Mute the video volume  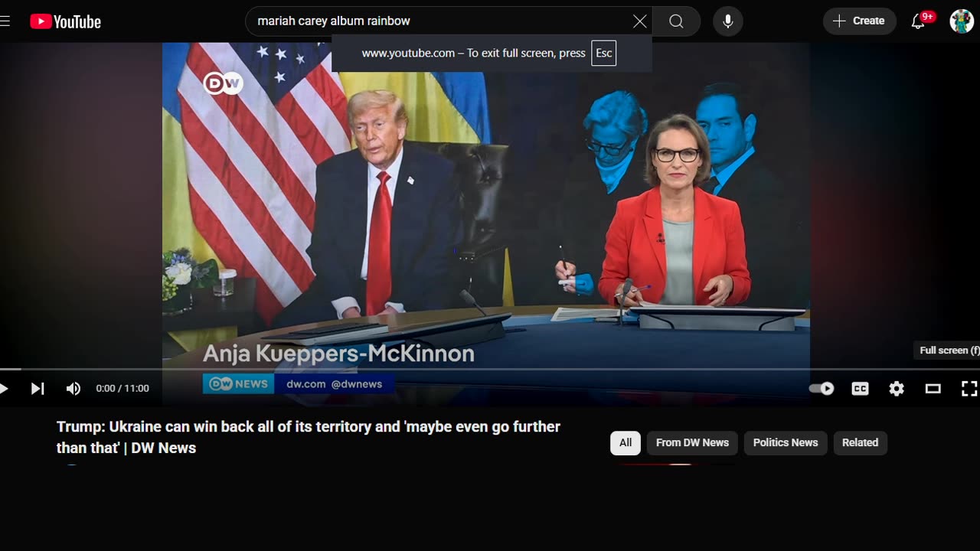[x=73, y=389]
